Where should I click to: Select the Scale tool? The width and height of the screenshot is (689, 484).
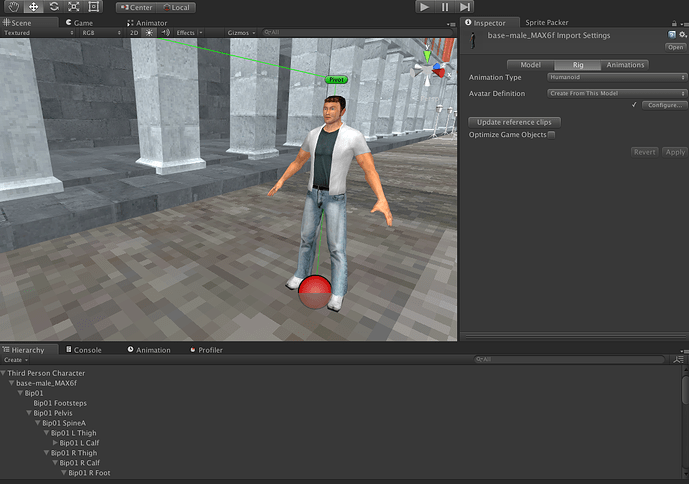(73, 7)
